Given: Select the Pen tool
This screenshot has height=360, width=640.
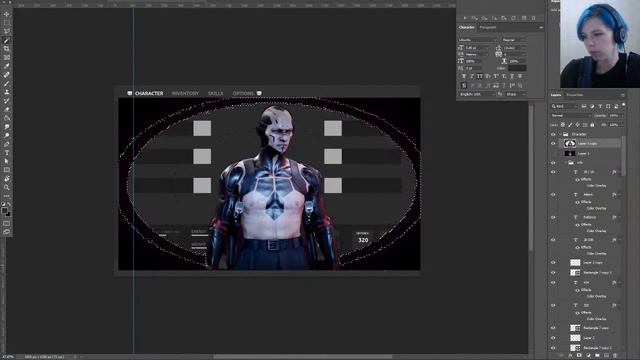Looking at the screenshot, I should tap(7, 144).
